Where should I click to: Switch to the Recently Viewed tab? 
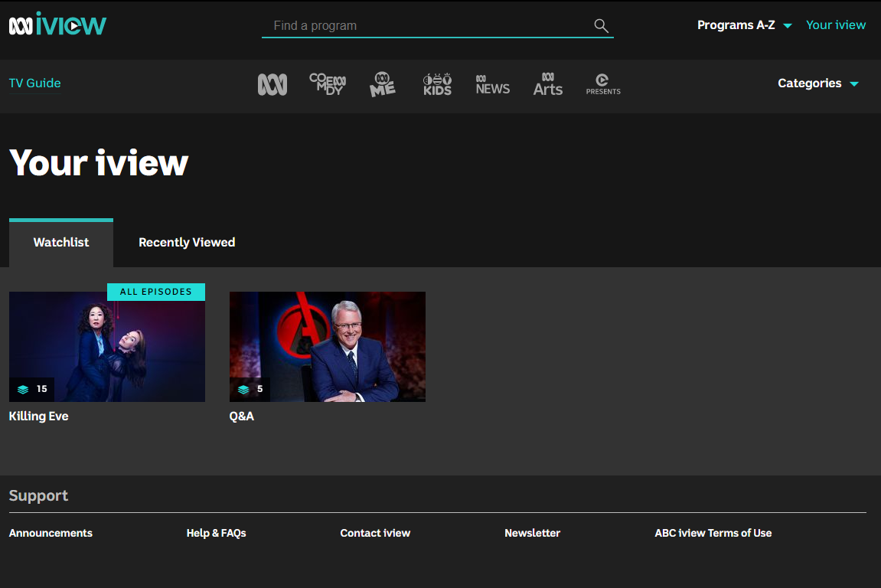(x=186, y=242)
